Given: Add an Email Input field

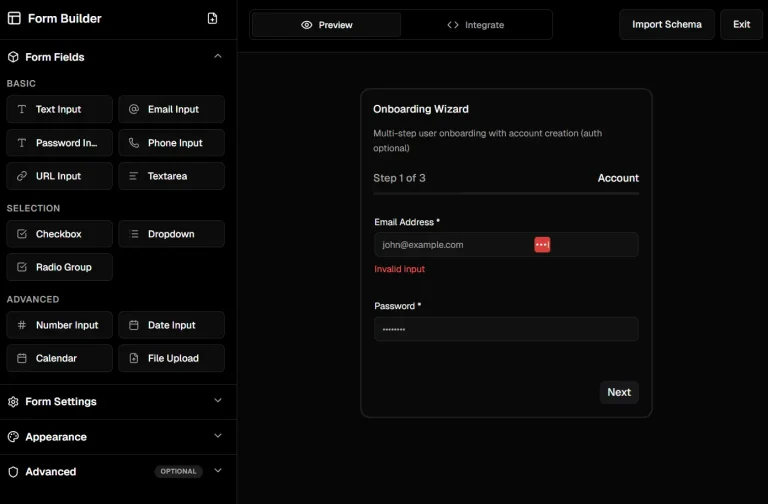Looking at the screenshot, I should pos(172,109).
